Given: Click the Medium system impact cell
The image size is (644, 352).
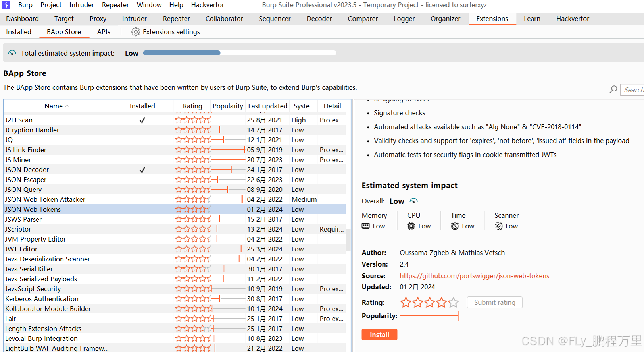Looking at the screenshot, I should (x=304, y=199).
